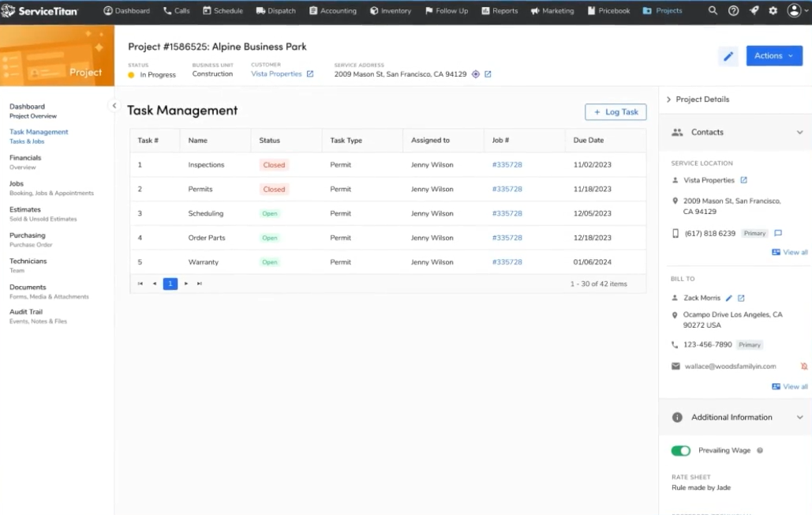Open Pricebook in the top navigation

coord(608,10)
